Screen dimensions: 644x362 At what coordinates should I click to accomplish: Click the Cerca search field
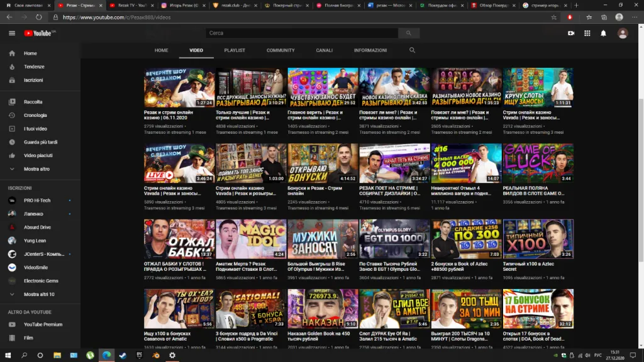302,33
